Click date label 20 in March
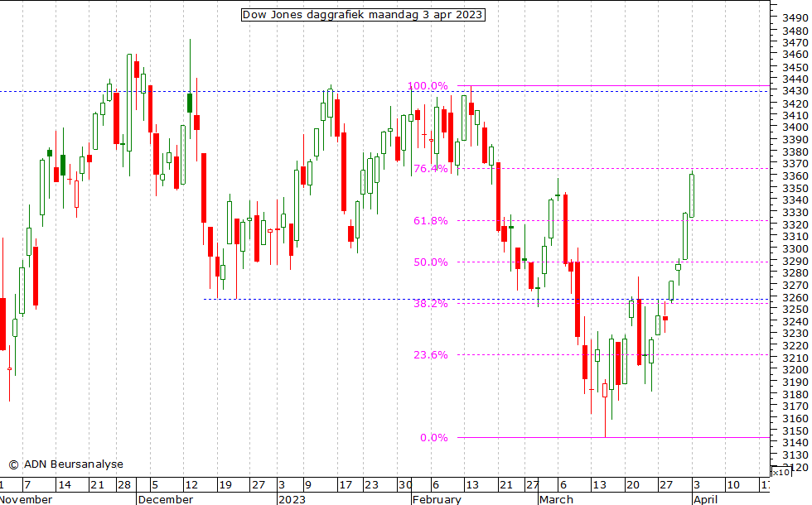This screenshot has height=505, width=812. 633,485
